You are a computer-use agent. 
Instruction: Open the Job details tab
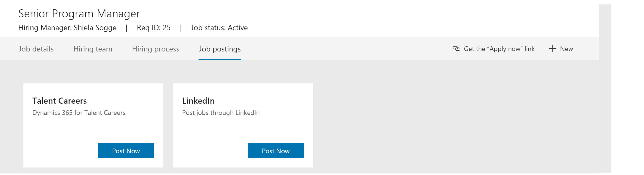36,49
